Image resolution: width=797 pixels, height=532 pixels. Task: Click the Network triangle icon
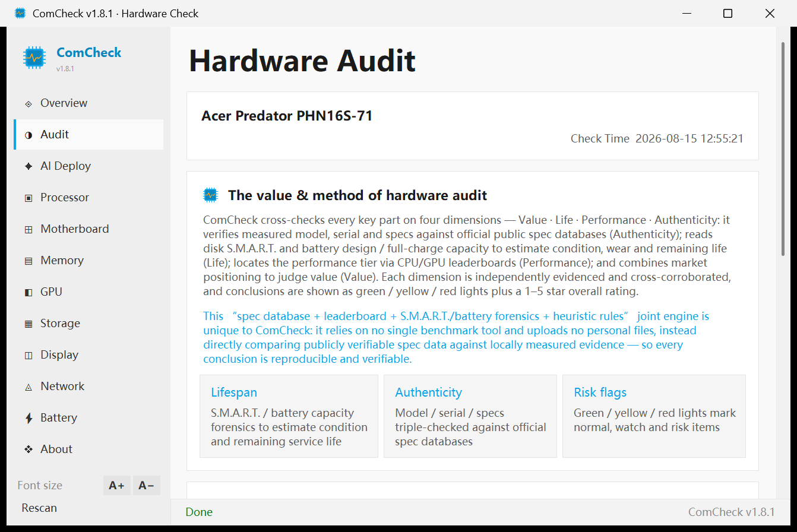click(x=29, y=387)
